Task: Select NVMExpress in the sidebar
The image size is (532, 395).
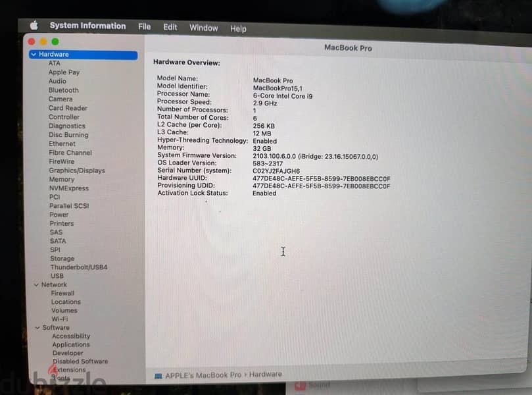Action: [69, 188]
